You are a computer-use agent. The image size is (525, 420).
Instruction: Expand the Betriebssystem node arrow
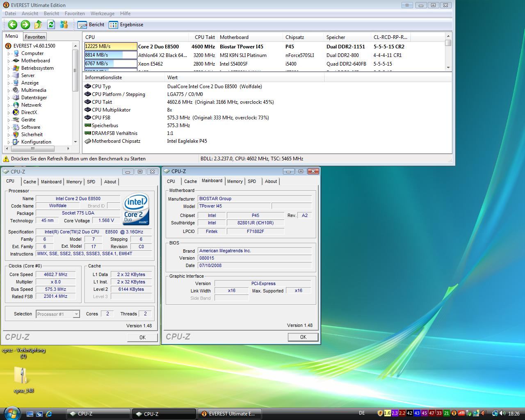pyautogui.click(x=9, y=68)
